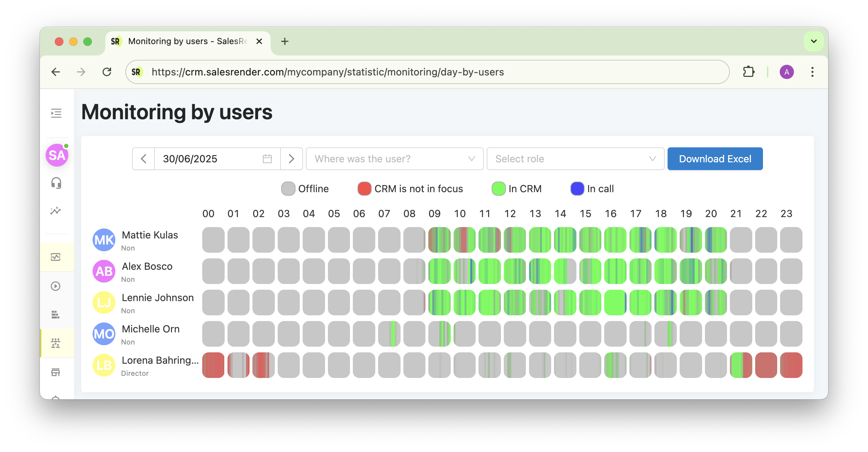Image resolution: width=868 pixels, height=452 pixels.
Task: Click Michelle Orn MO avatar
Action: coord(104,334)
